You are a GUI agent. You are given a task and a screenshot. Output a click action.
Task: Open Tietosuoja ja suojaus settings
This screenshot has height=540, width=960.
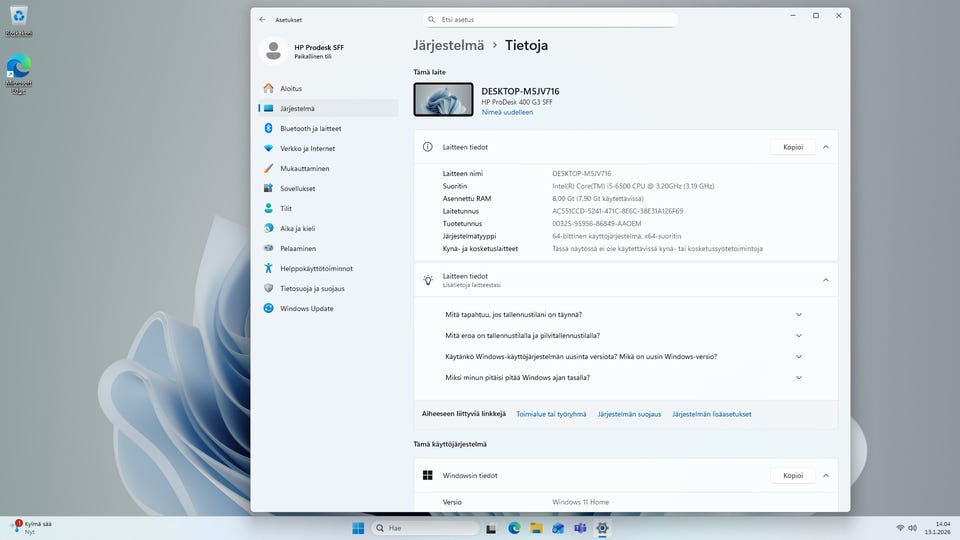point(312,288)
